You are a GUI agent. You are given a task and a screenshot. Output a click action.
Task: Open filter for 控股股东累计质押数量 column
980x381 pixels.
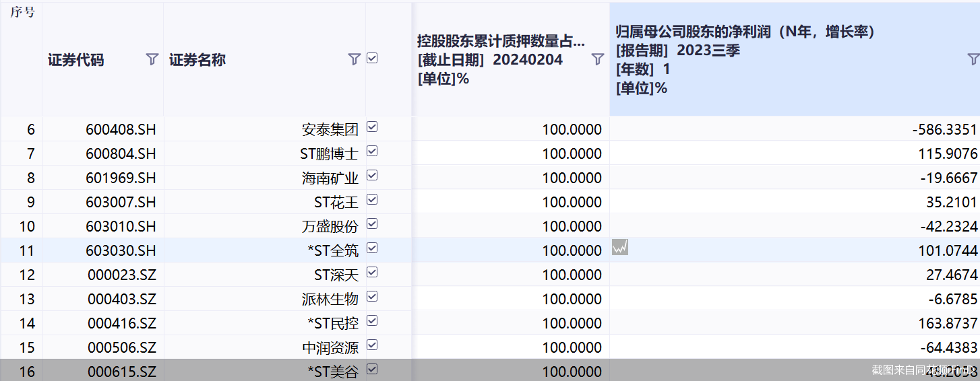pos(597,59)
